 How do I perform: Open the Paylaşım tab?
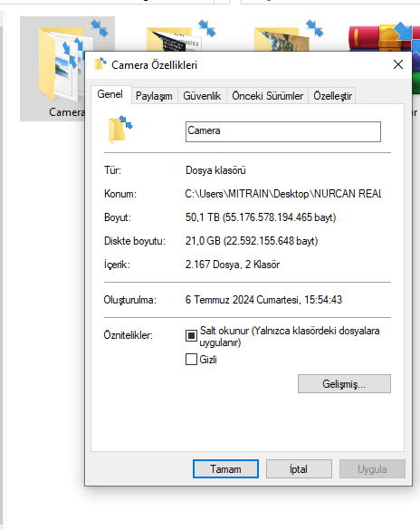[154, 96]
